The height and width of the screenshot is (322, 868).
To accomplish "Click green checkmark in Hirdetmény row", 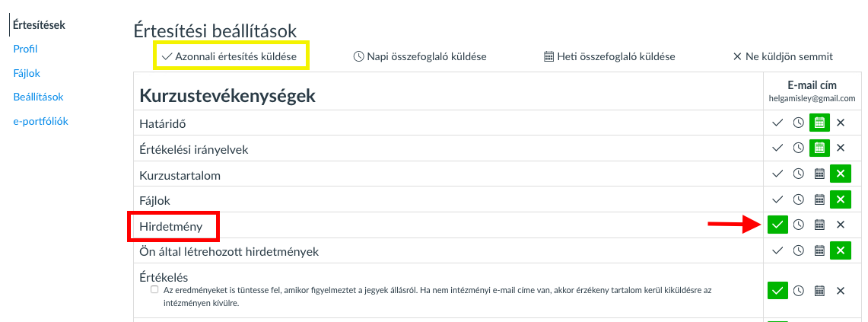I will pyautogui.click(x=777, y=225).
